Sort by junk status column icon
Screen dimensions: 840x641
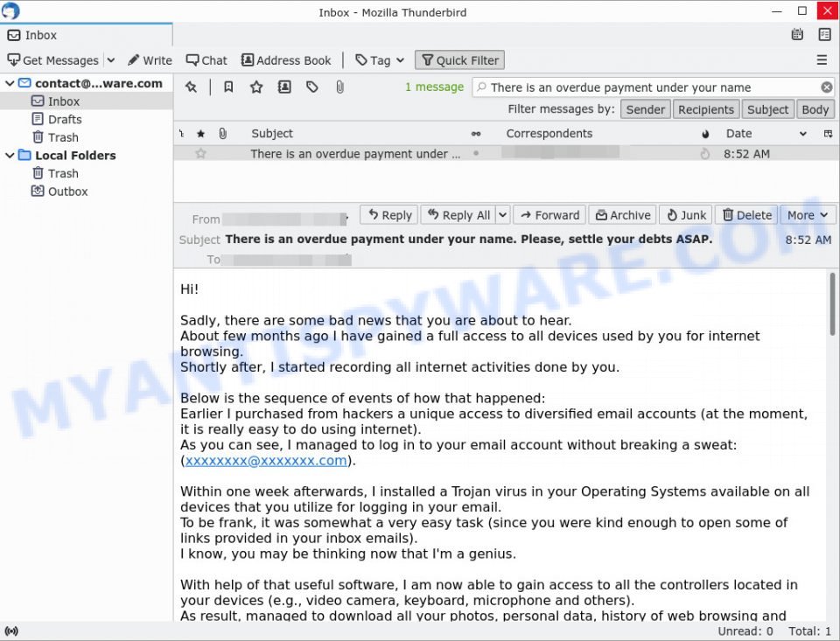point(705,134)
